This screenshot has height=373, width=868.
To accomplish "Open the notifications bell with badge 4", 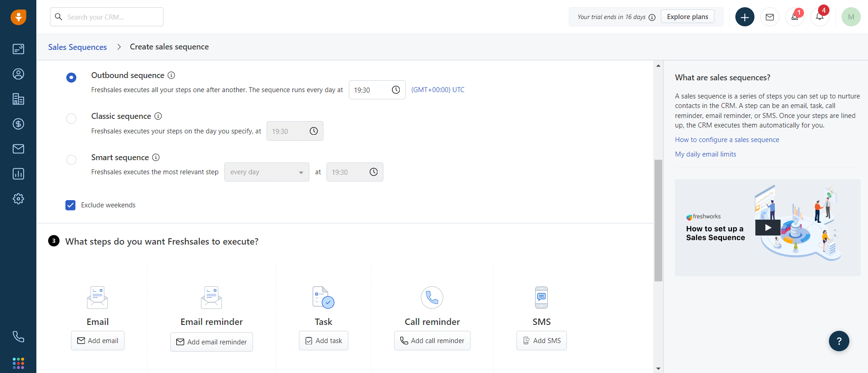I will (x=820, y=17).
